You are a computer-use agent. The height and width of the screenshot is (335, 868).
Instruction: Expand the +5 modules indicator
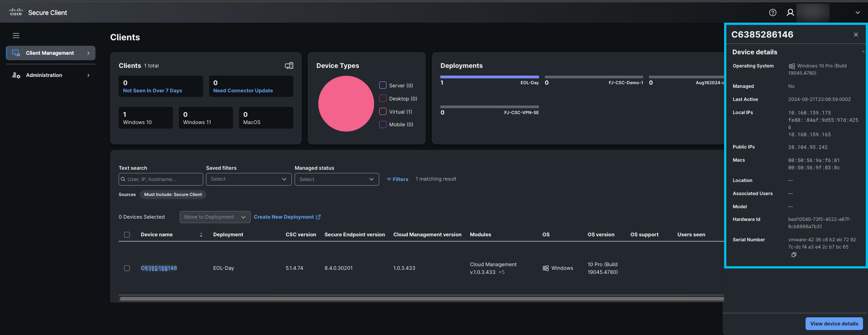click(501, 272)
